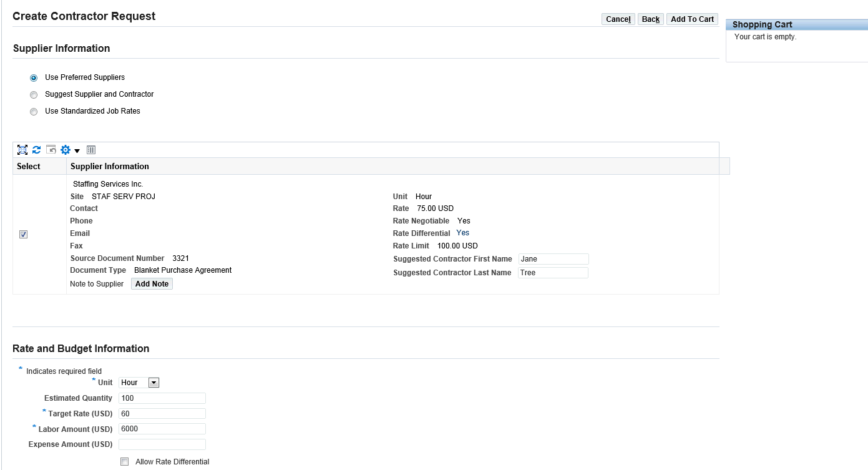Viewport: 868px width, 470px height.
Task: Click the 75.00 USD rate value
Action: [436, 208]
